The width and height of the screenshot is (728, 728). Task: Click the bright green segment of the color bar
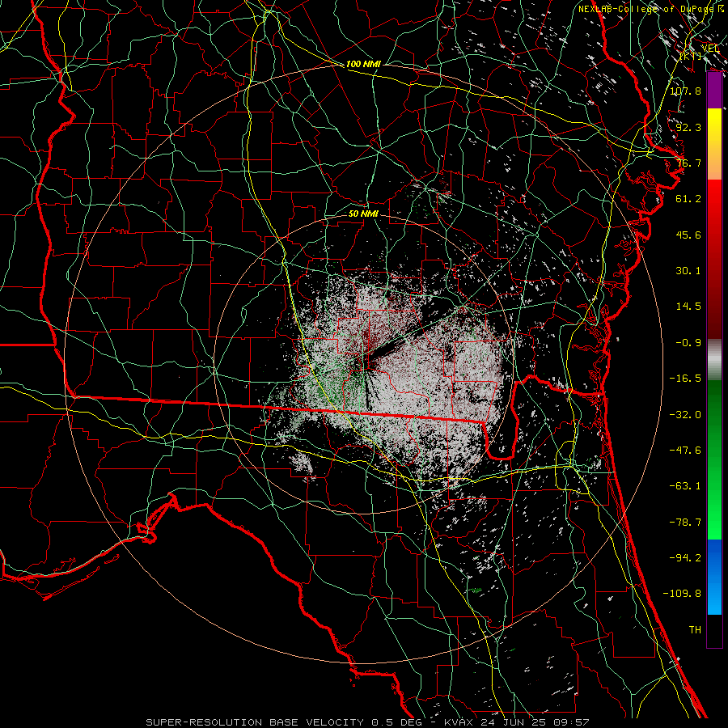click(714, 459)
